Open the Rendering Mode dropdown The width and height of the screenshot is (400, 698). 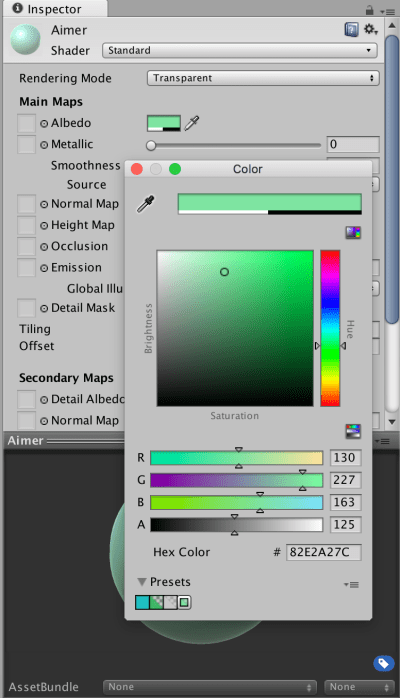coord(263,78)
